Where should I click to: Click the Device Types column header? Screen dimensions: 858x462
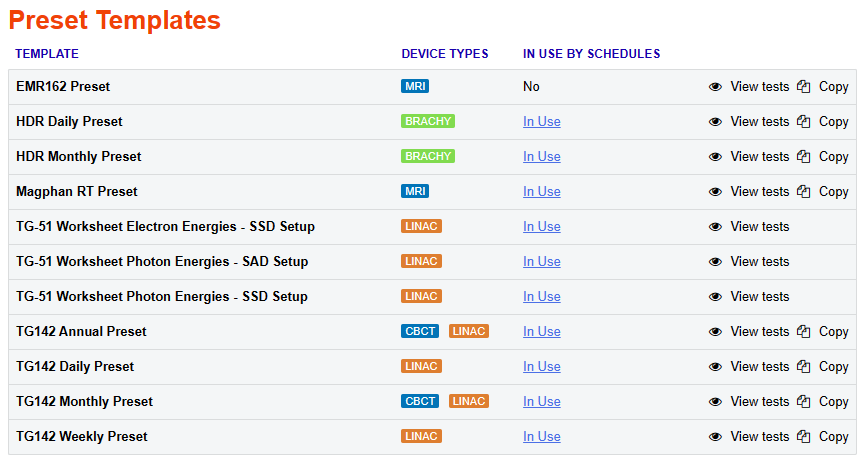pos(445,54)
